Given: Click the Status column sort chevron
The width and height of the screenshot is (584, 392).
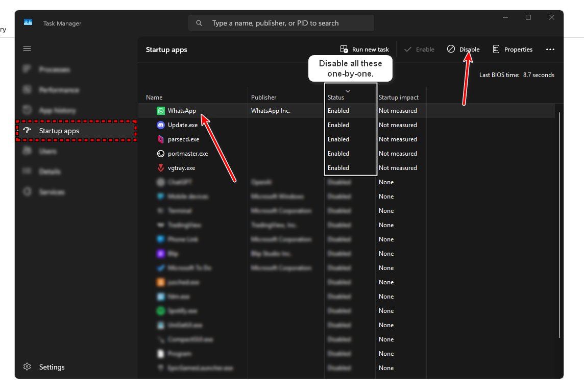Looking at the screenshot, I should (x=348, y=91).
